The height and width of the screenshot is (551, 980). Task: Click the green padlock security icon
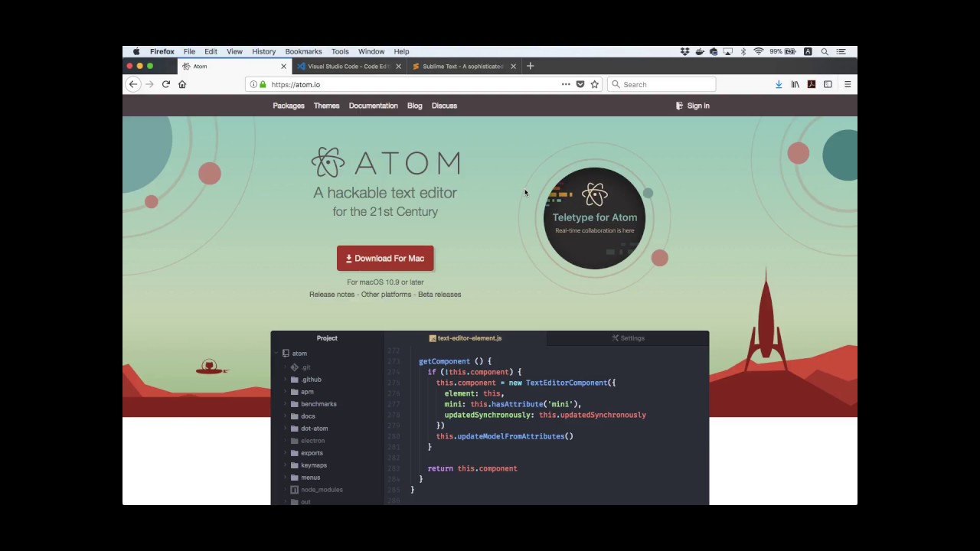pyautogui.click(x=263, y=84)
